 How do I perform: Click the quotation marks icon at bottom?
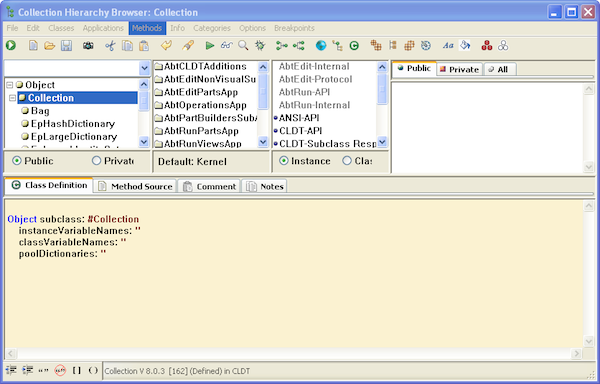coord(43,370)
